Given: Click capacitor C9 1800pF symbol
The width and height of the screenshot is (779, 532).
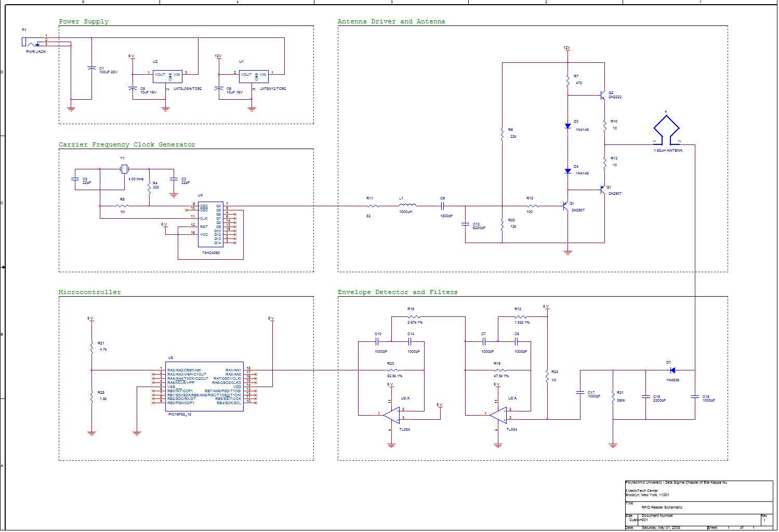Looking at the screenshot, I should [x=443, y=206].
